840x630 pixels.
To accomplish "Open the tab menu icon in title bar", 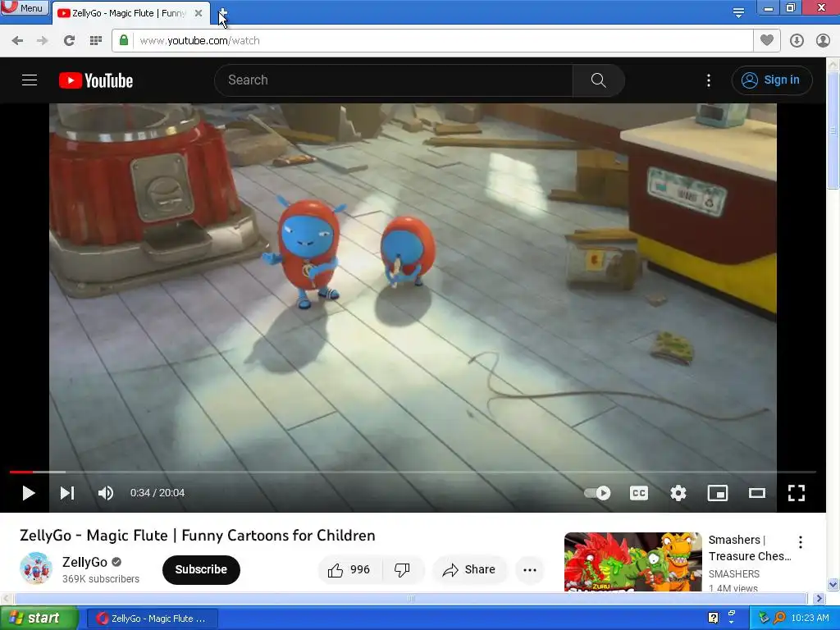I will point(738,12).
